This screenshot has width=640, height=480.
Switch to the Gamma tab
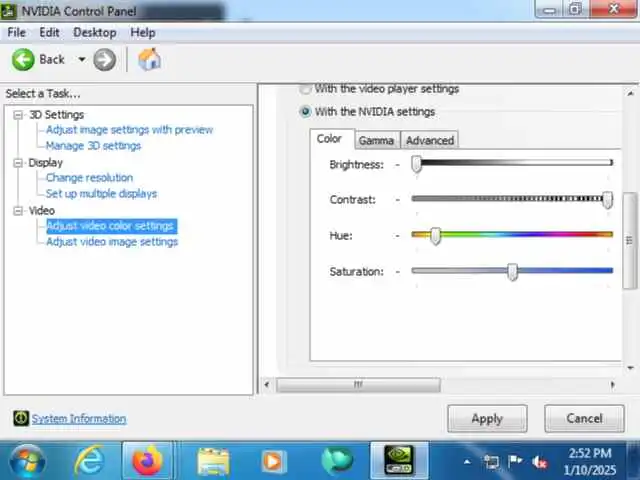tap(376, 140)
